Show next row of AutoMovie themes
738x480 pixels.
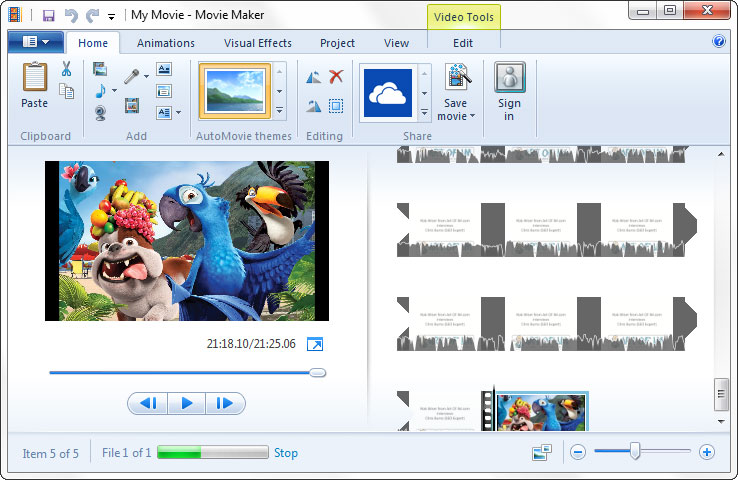pos(280,91)
